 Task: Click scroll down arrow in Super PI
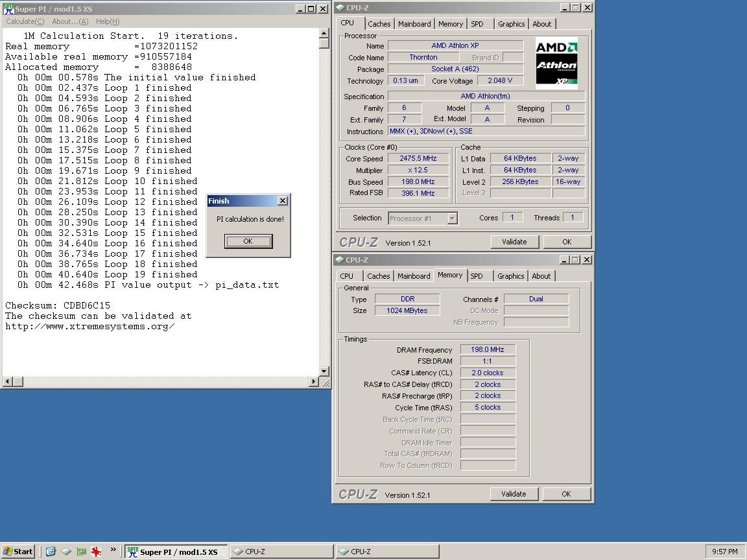click(324, 371)
